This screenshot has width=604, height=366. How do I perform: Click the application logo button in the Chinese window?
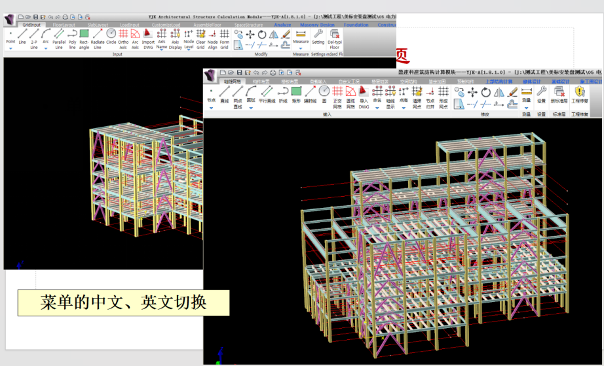pos(210,75)
